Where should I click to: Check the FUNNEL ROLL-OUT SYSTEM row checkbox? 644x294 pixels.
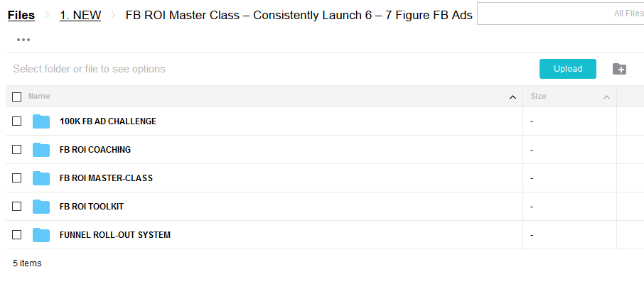[x=17, y=235]
